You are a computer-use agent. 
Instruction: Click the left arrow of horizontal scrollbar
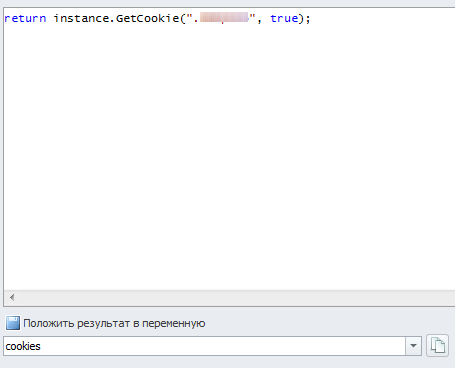click(12, 297)
